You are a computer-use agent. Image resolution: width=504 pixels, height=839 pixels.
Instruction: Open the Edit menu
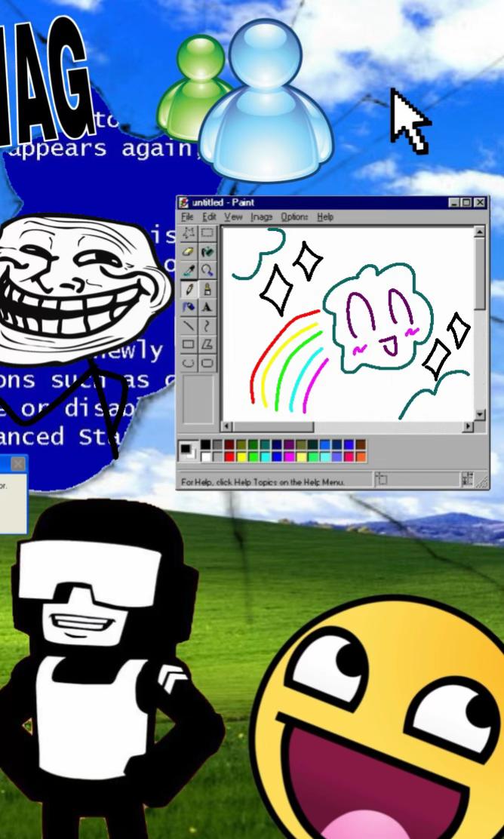209,217
